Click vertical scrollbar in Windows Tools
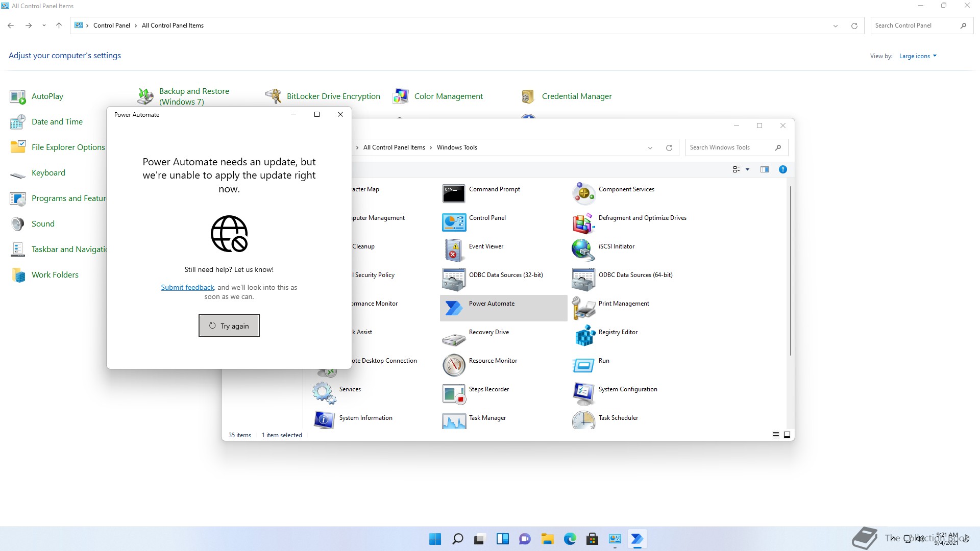Viewport: 980px width, 551px height. tap(791, 271)
